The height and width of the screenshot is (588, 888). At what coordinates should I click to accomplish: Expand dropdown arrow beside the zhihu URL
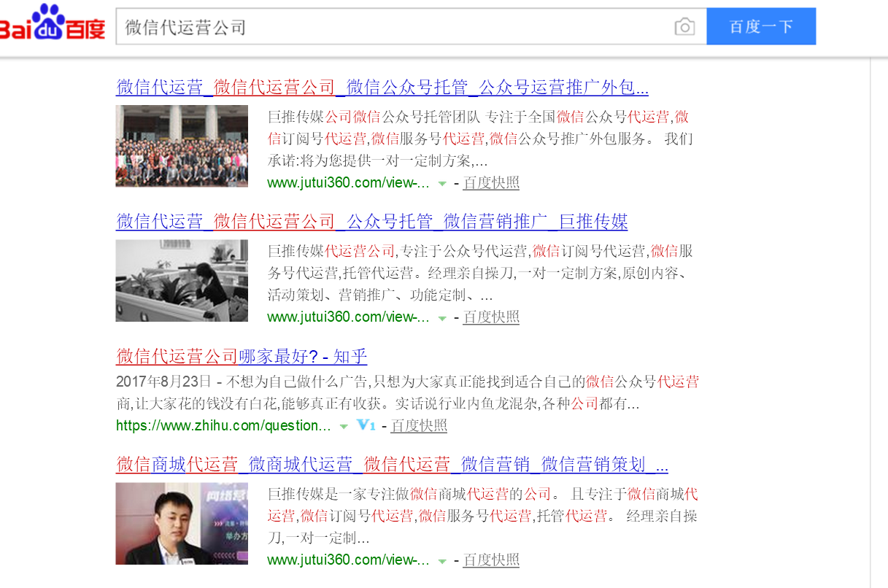click(x=343, y=426)
